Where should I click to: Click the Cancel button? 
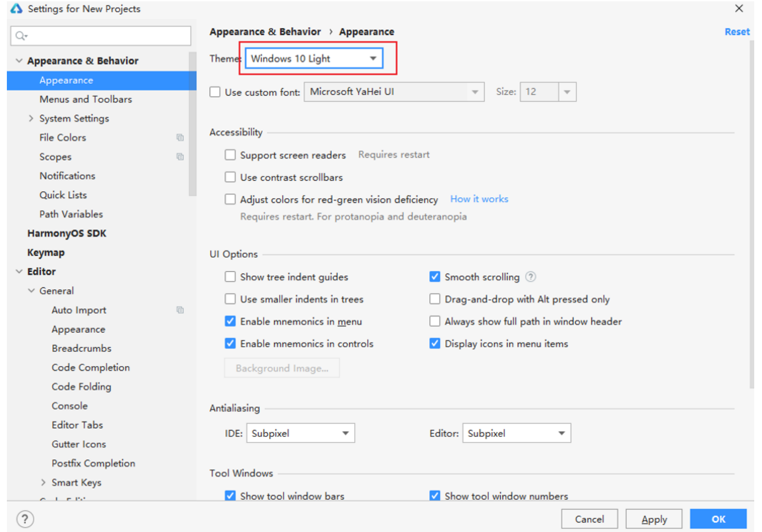[589, 519]
